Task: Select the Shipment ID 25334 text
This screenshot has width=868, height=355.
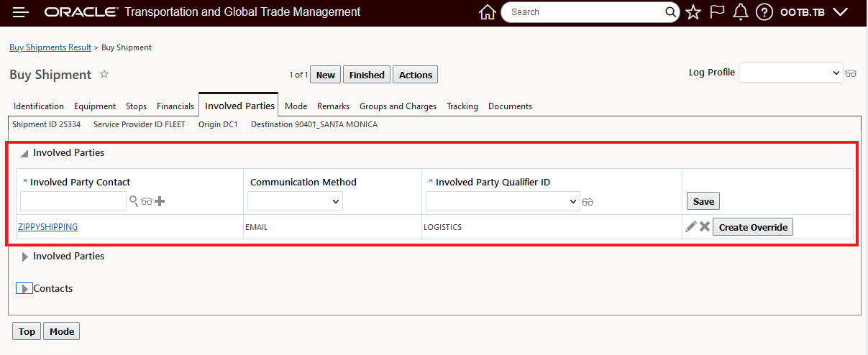Action: [46, 124]
